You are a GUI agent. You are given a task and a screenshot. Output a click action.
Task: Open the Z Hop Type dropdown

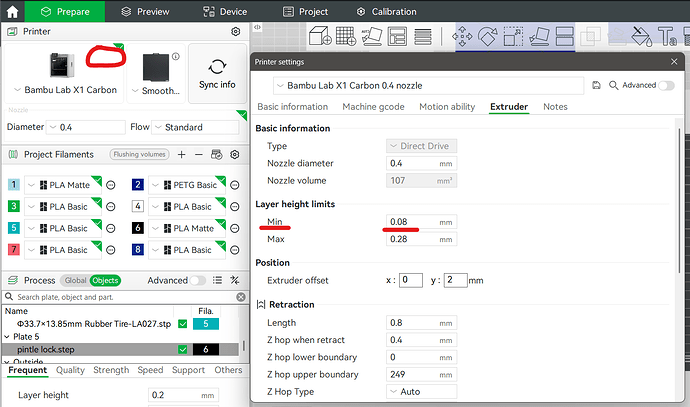coord(421,391)
